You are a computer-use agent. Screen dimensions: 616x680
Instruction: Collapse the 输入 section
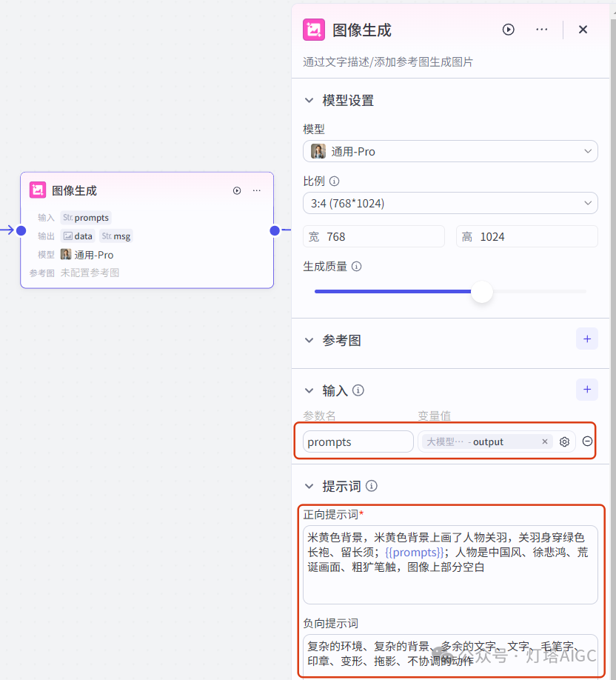coord(309,390)
